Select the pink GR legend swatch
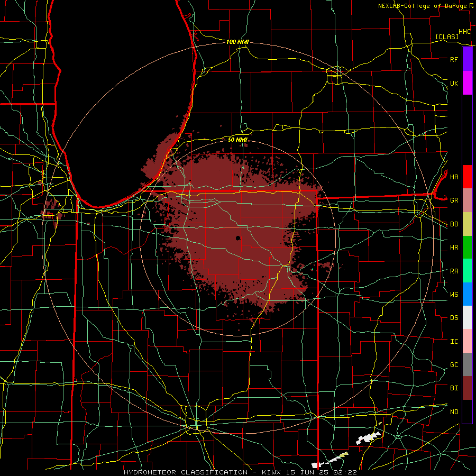Screen dimensions: 476x476 [x=467, y=200]
